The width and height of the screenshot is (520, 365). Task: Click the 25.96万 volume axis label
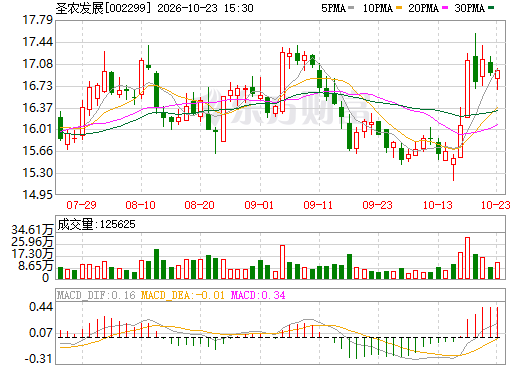tap(32, 242)
